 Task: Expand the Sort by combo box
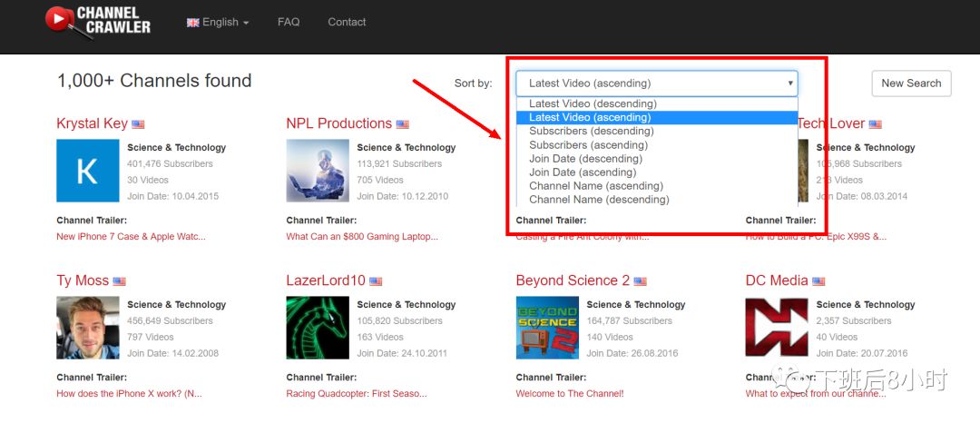pos(656,84)
